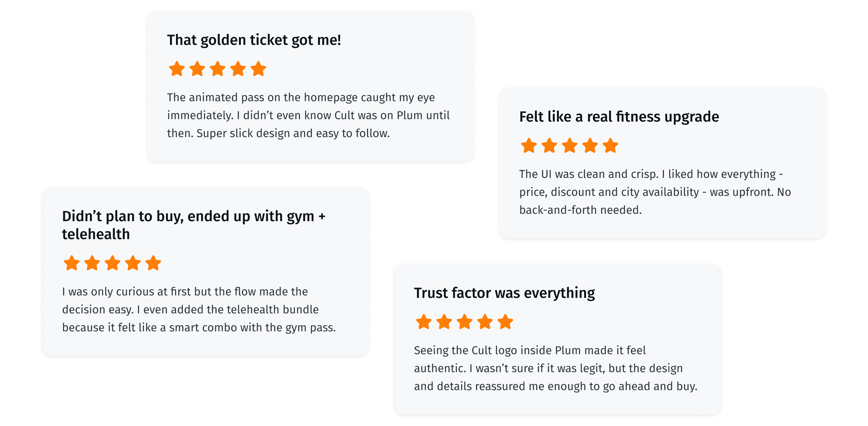
Task: Select third star in fitness upgrade review
Action: [x=570, y=145]
